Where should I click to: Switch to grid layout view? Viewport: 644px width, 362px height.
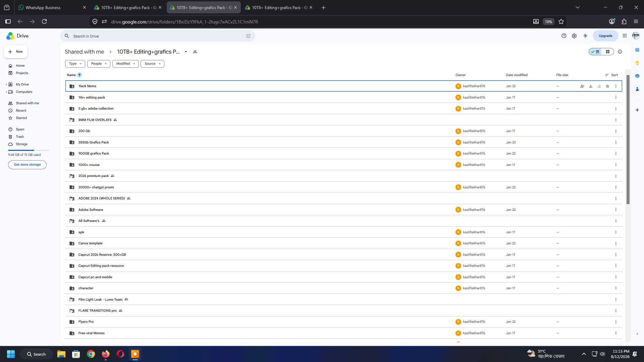pos(608,52)
